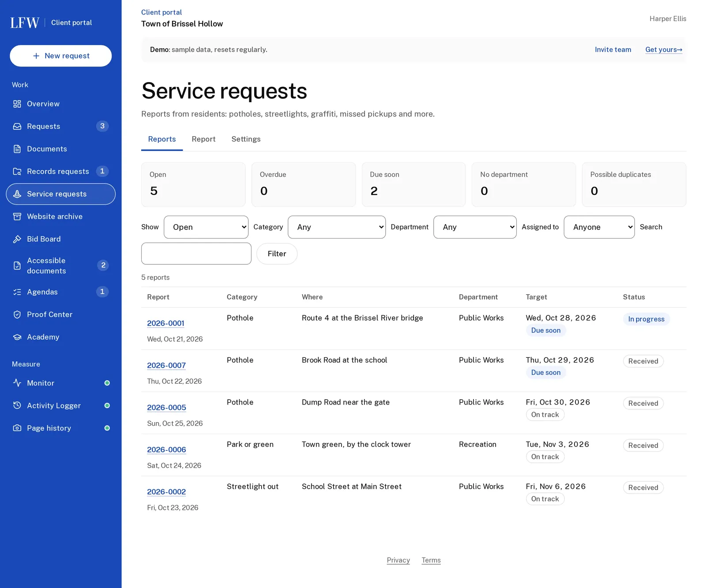706x588 pixels.
Task: Click into the Search text field
Action: click(196, 254)
